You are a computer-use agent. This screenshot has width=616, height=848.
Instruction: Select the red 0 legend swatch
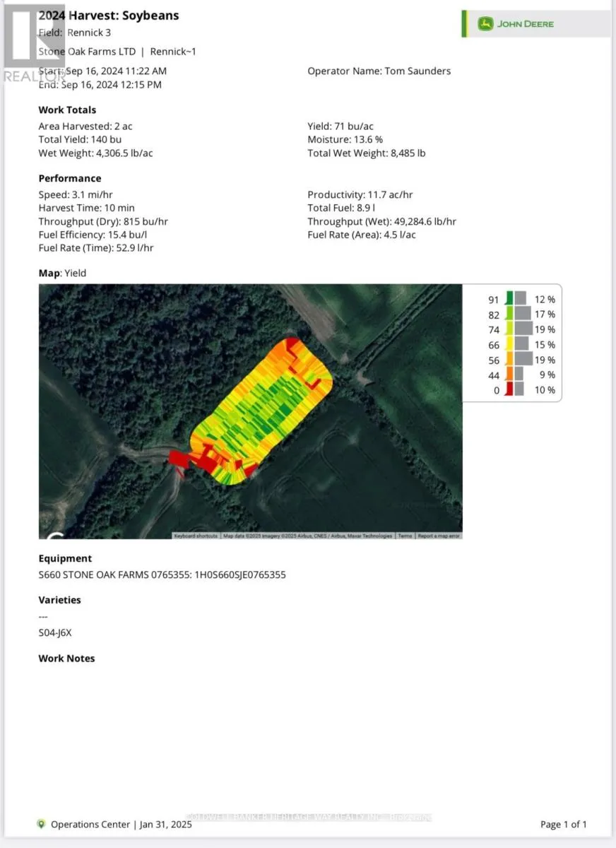[508, 389]
